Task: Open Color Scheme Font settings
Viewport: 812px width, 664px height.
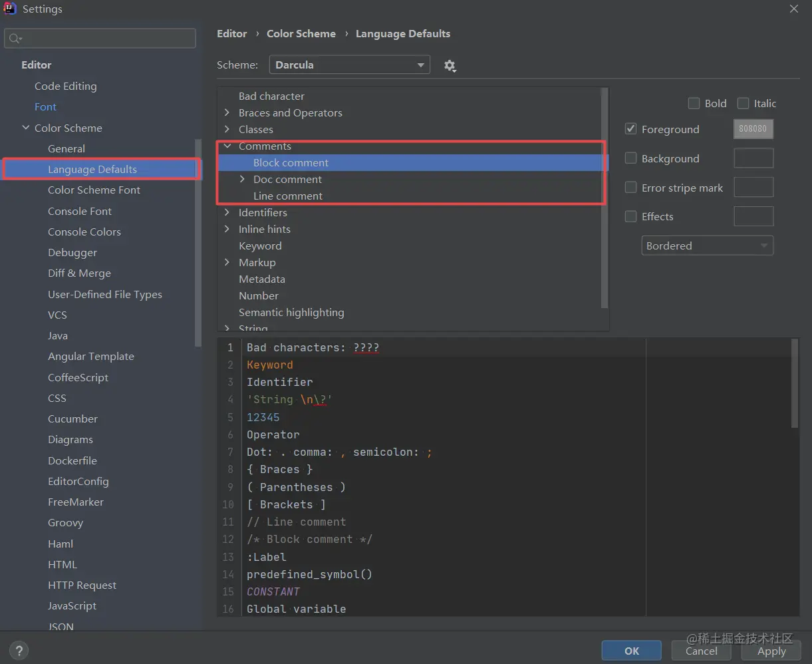Action: click(x=94, y=190)
